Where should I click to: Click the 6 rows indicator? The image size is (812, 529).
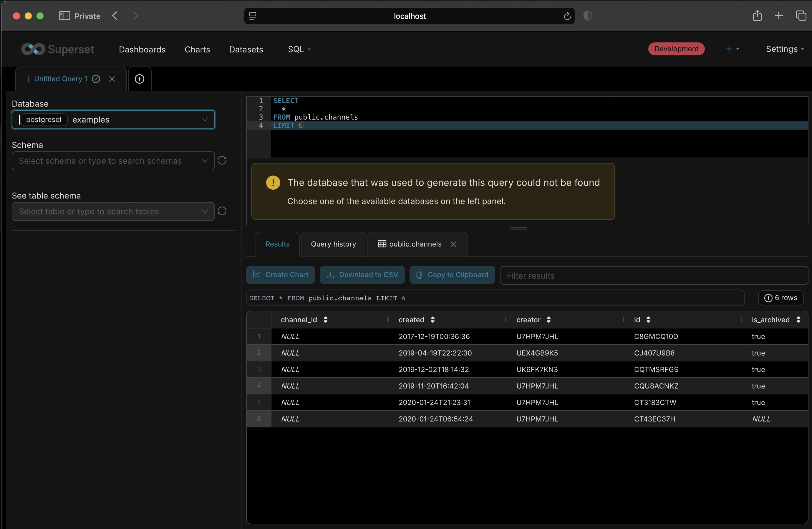pyautogui.click(x=780, y=297)
